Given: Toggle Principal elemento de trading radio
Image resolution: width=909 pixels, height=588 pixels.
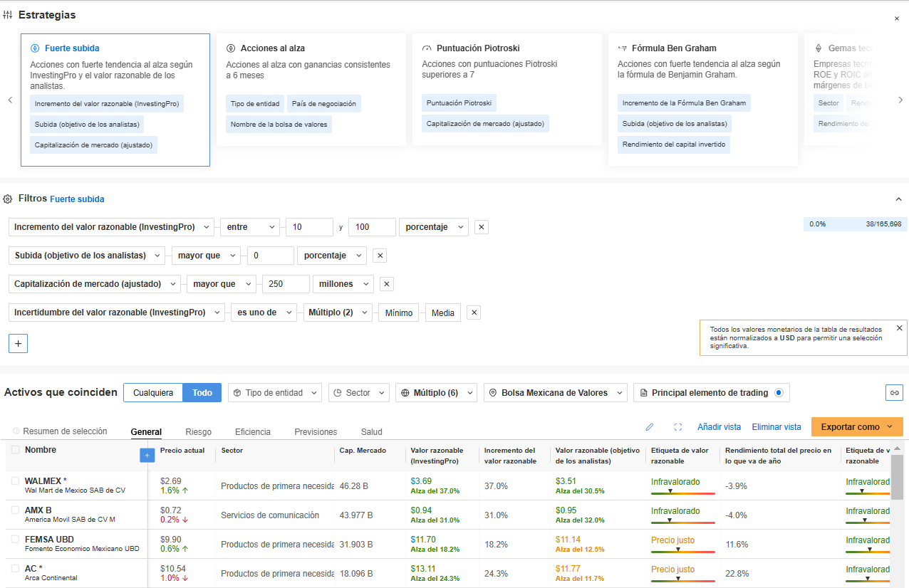Looking at the screenshot, I should pyautogui.click(x=779, y=393).
